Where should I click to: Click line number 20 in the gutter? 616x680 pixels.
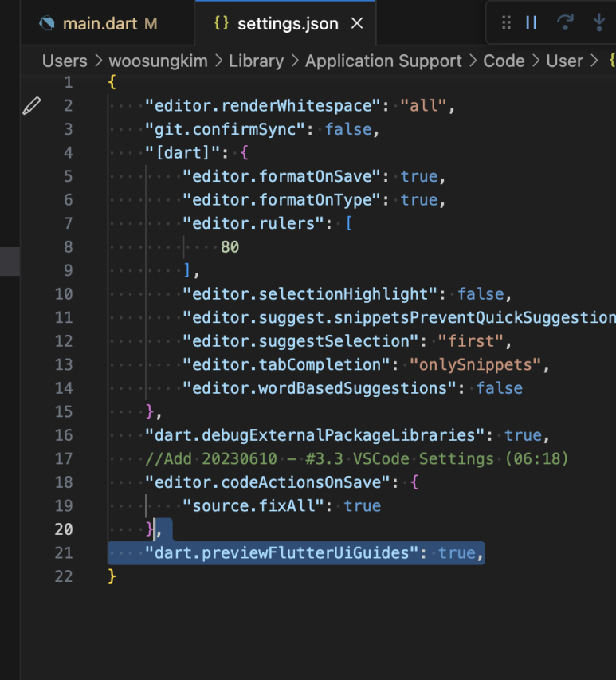(x=64, y=529)
